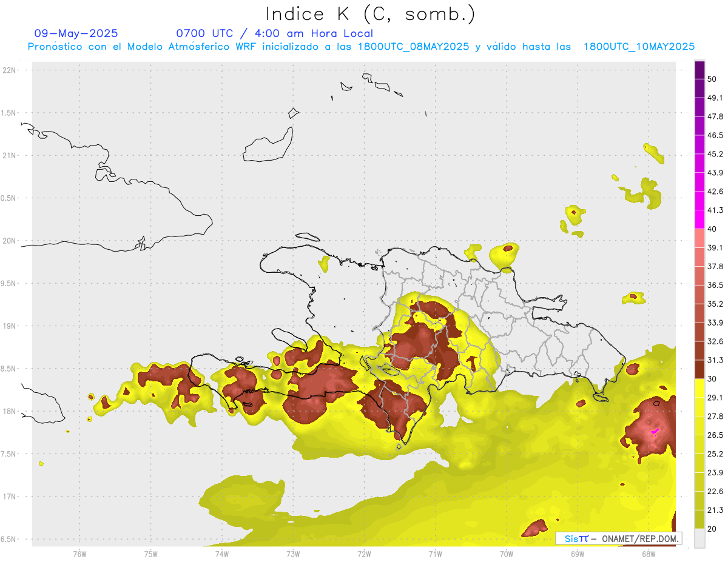Click the colorbar value "33.9"
The height and width of the screenshot is (562, 728).
tap(715, 323)
